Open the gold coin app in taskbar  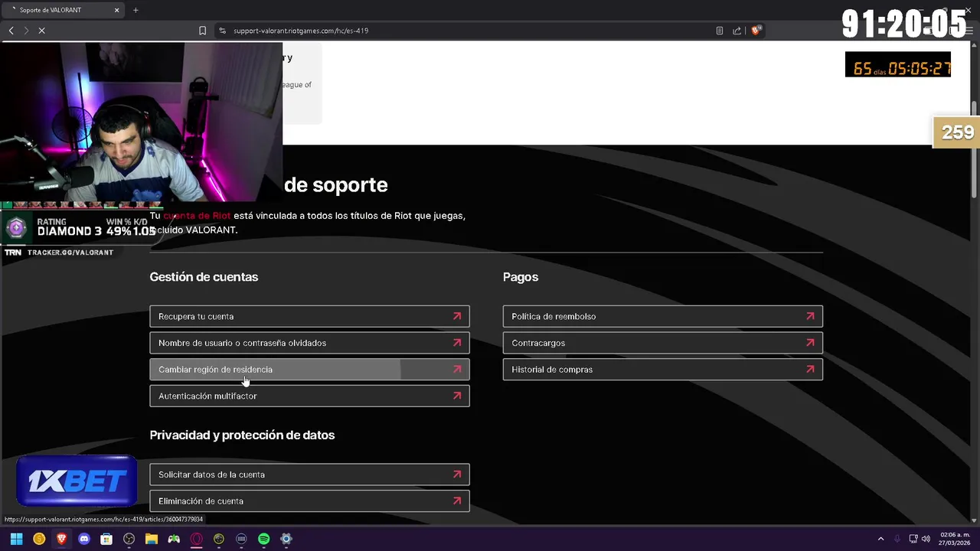click(39, 539)
